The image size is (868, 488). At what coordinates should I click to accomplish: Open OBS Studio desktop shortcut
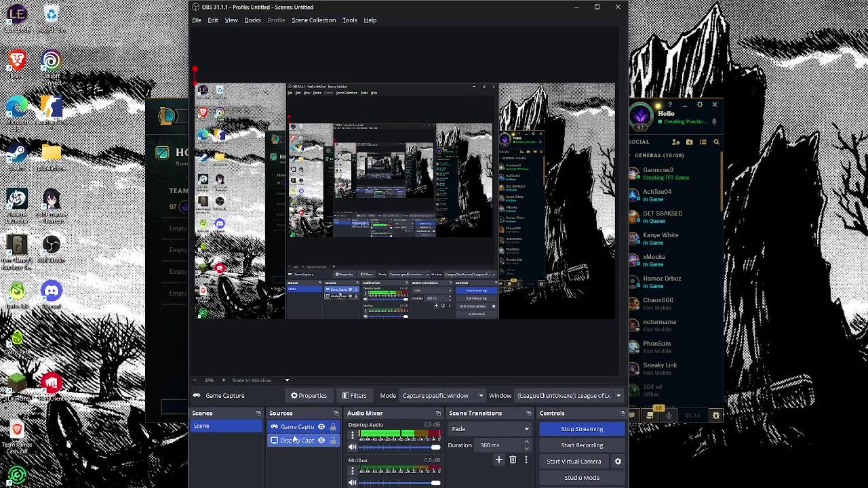tap(51, 249)
